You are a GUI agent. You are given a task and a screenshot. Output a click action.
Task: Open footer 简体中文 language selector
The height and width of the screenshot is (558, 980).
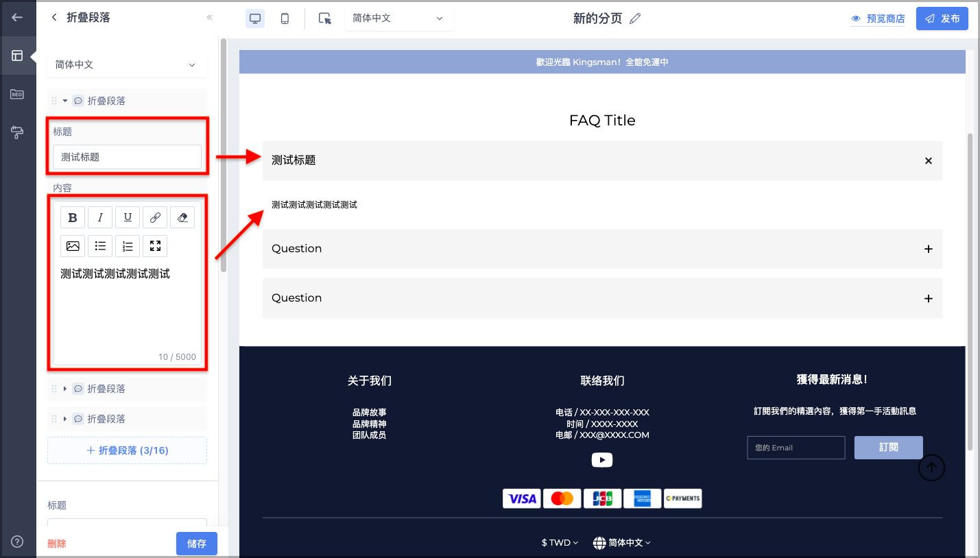[x=622, y=543]
